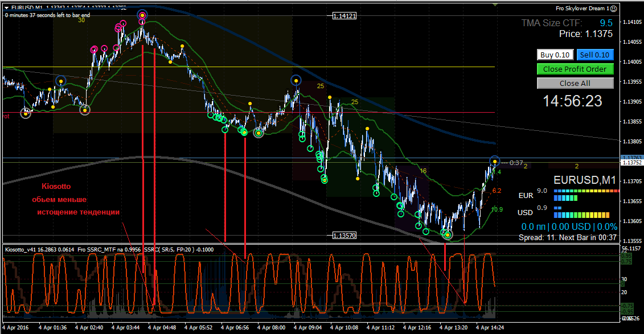Click the Price: 1.1375 readout
Screen dimensions: 644x334
tap(586, 34)
